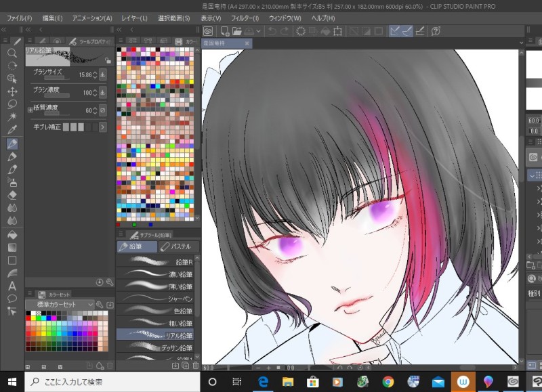Screen dimensions: 542x392
Task: Open the フィルター(I) menu
Action: [x=245, y=18]
